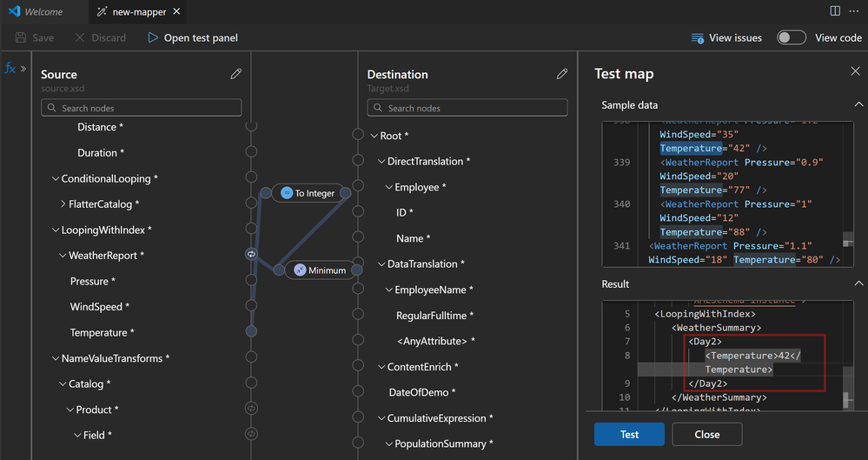Collapse the Root destination node
Viewport: 868px width, 460px height.
click(374, 136)
